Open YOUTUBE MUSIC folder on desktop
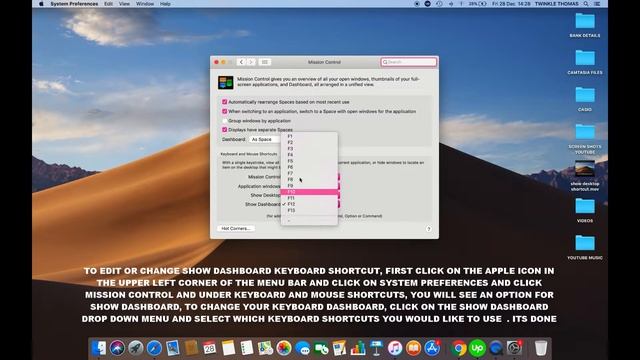Viewport: 640px width, 360px height. click(x=585, y=244)
